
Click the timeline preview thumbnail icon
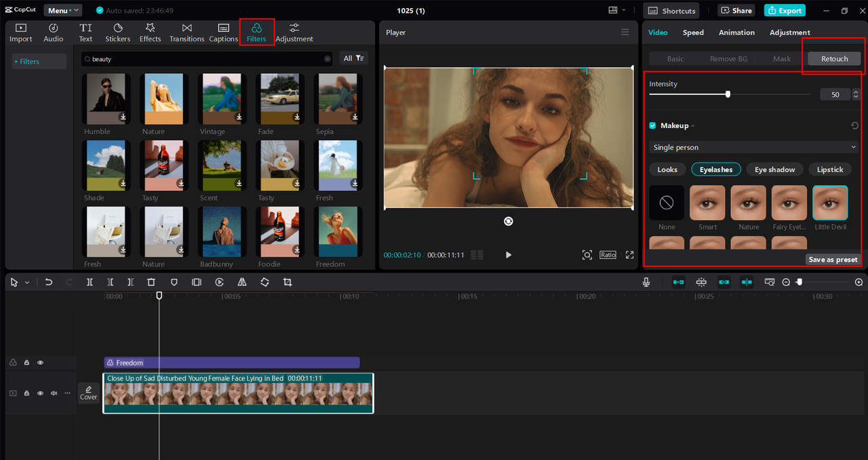click(x=770, y=282)
